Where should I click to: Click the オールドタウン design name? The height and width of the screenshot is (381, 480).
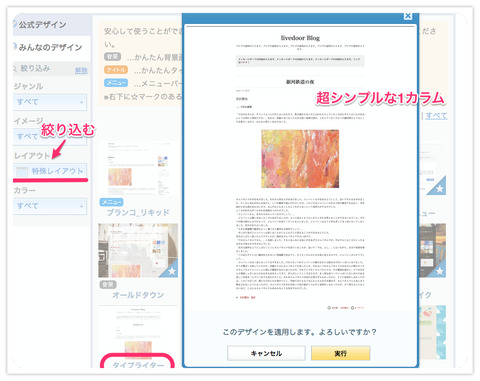point(138,295)
